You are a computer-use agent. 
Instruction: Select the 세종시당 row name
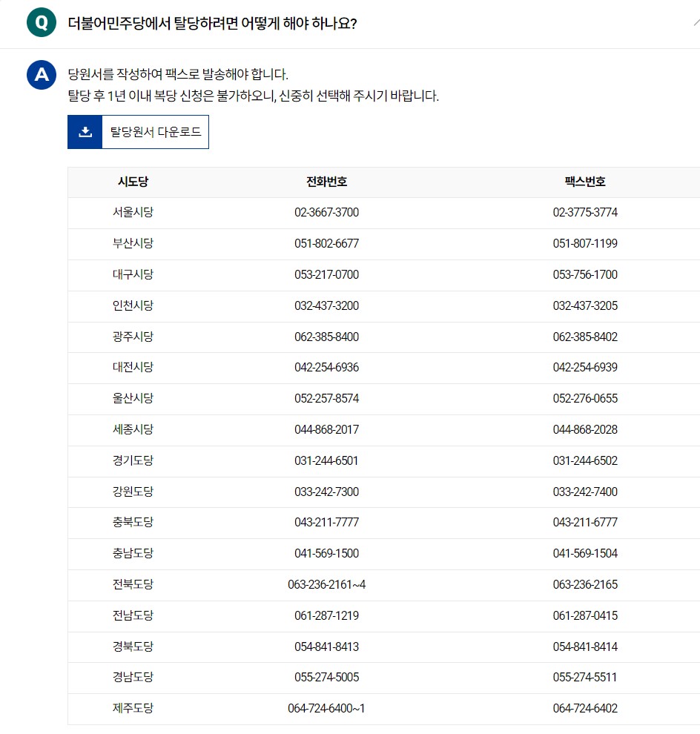point(133,429)
